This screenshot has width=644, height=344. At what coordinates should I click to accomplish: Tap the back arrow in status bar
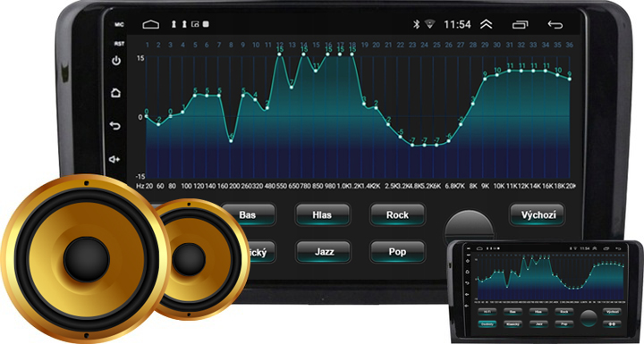(555, 25)
